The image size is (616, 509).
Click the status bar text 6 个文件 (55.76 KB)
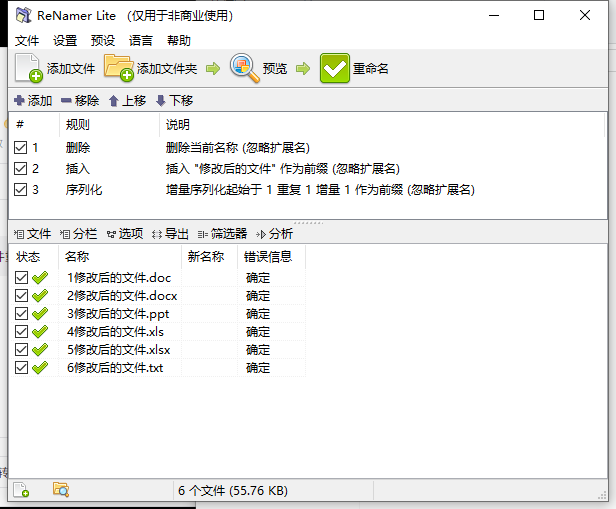233,491
